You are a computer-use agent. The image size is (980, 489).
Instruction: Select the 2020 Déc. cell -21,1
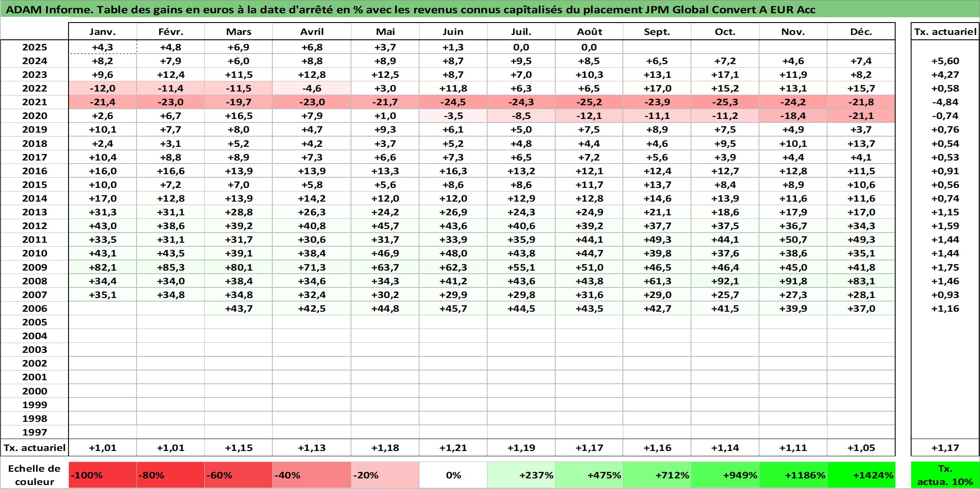pyautogui.click(x=861, y=116)
